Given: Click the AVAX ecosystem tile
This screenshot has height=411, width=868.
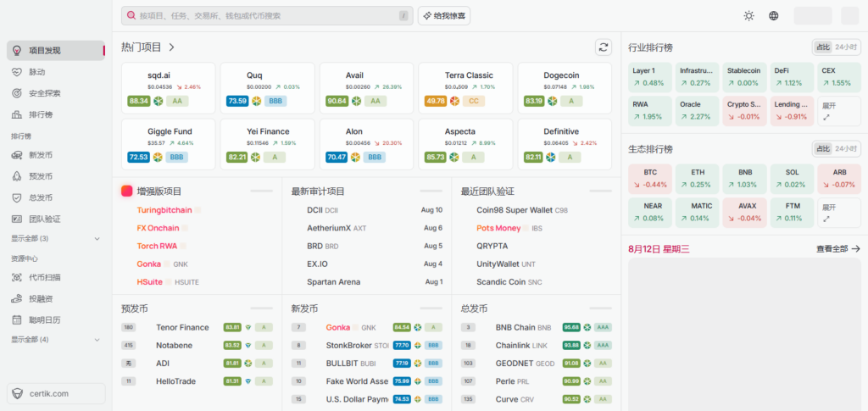Looking at the screenshot, I should point(744,213).
